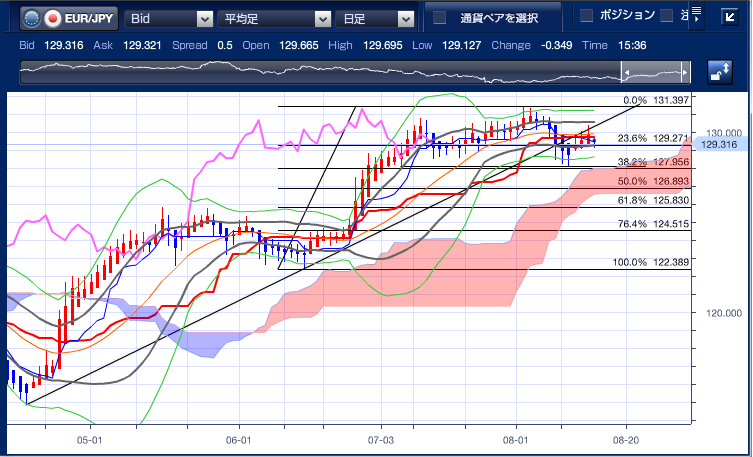Click the High value 129.695
Image resolution: width=753 pixels, height=457 pixels.
pos(383,46)
